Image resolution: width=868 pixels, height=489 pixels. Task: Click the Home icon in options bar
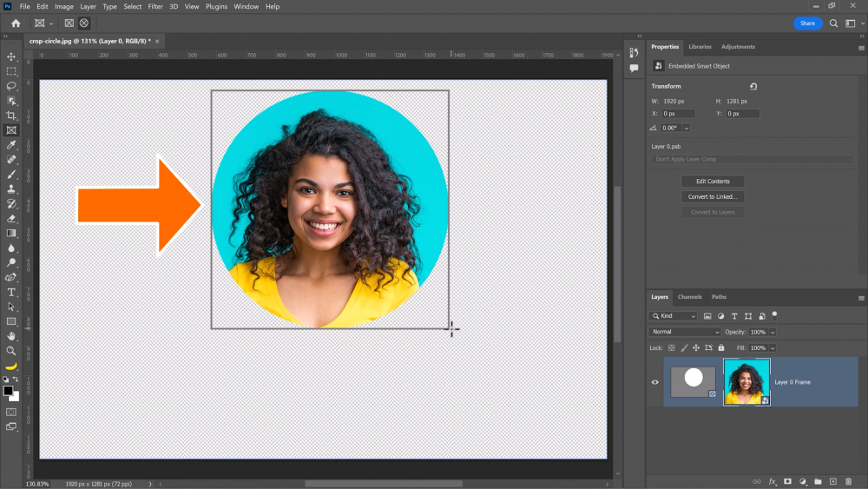pos(16,23)
